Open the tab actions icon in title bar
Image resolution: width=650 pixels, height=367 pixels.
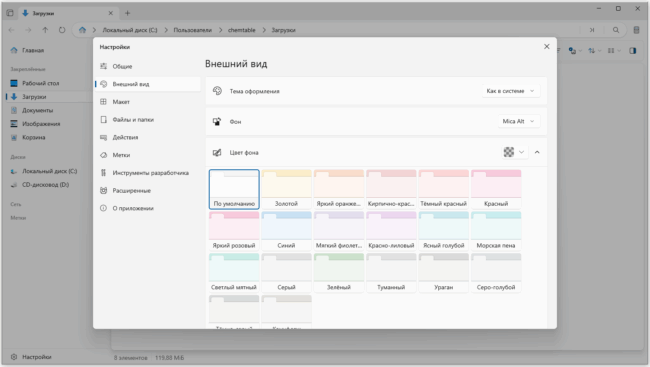[x=10, y=13]
